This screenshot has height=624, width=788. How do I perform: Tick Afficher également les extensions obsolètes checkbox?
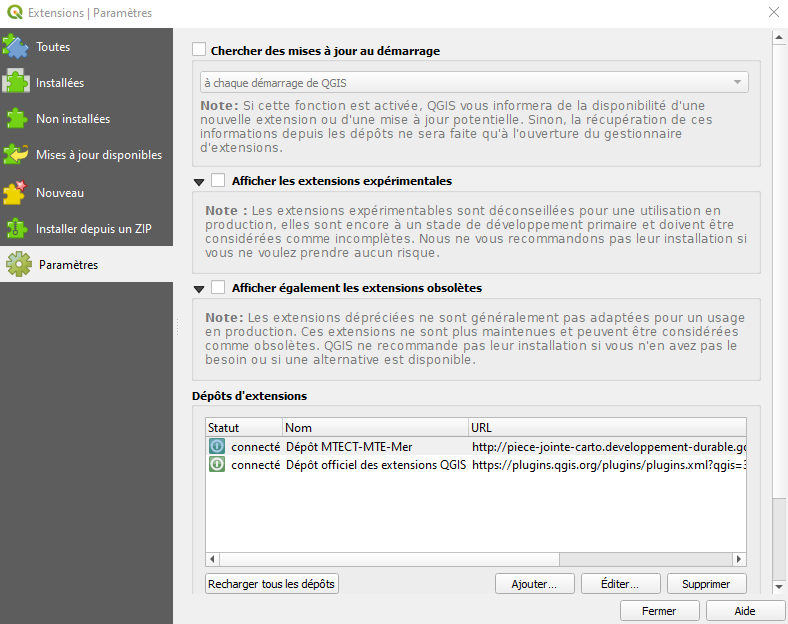click(x=218, y=287)
